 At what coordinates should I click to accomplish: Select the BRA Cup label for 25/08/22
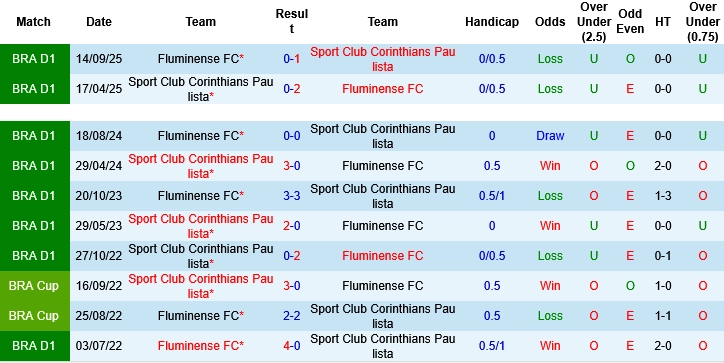pos(34,316)
